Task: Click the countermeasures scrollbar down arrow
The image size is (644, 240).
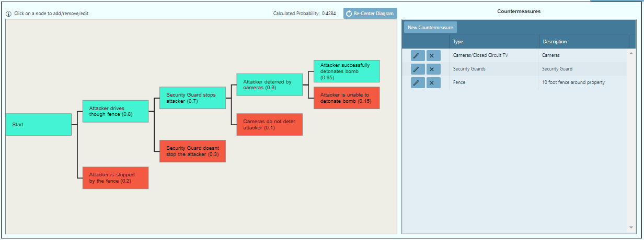Action: pos(631,227)
